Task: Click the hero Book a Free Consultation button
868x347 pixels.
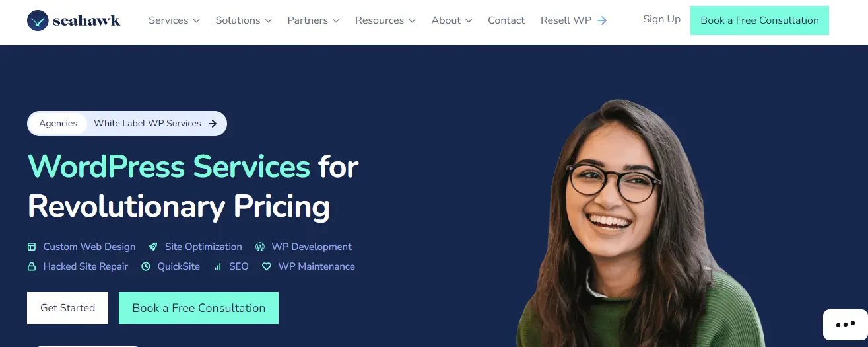Action: 199,308
